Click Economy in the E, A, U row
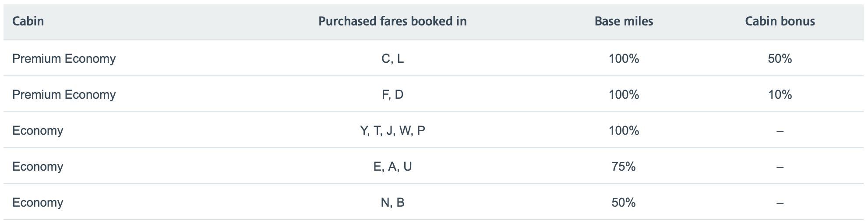868x222 pixels. (38, 167)
